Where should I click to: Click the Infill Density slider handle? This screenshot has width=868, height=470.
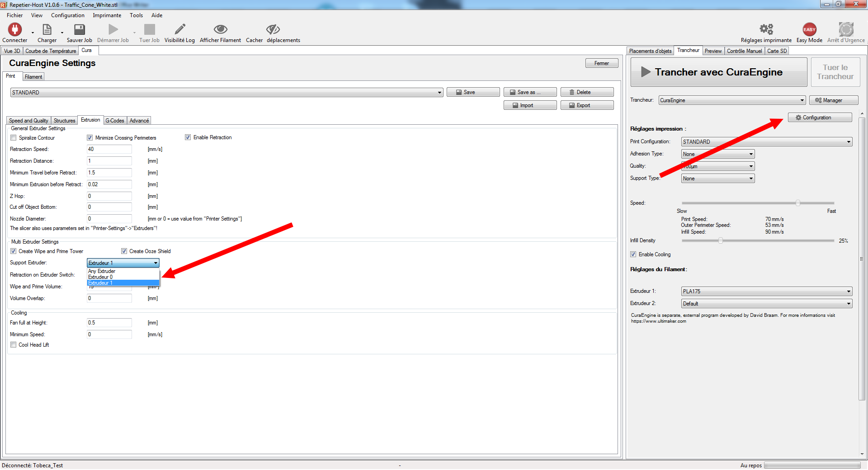721,241
